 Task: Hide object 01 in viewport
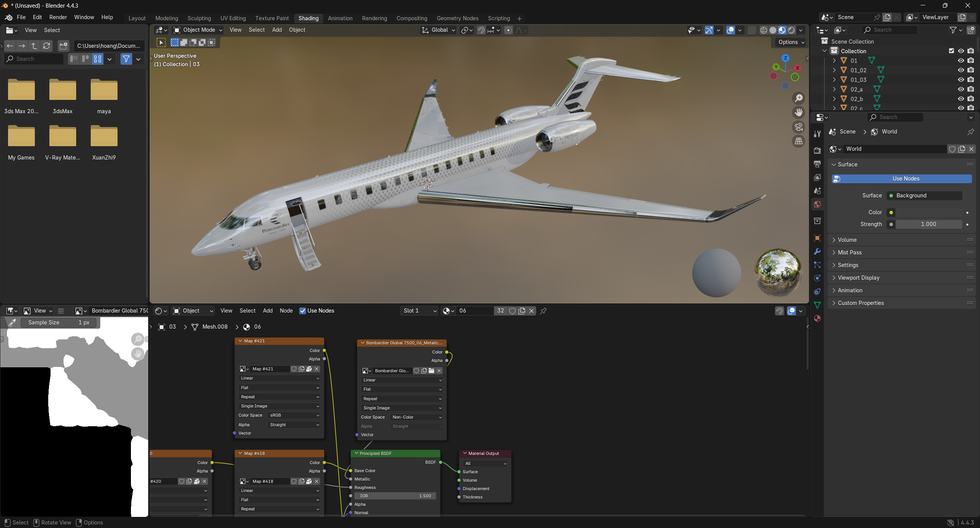(x=961, y=60)
